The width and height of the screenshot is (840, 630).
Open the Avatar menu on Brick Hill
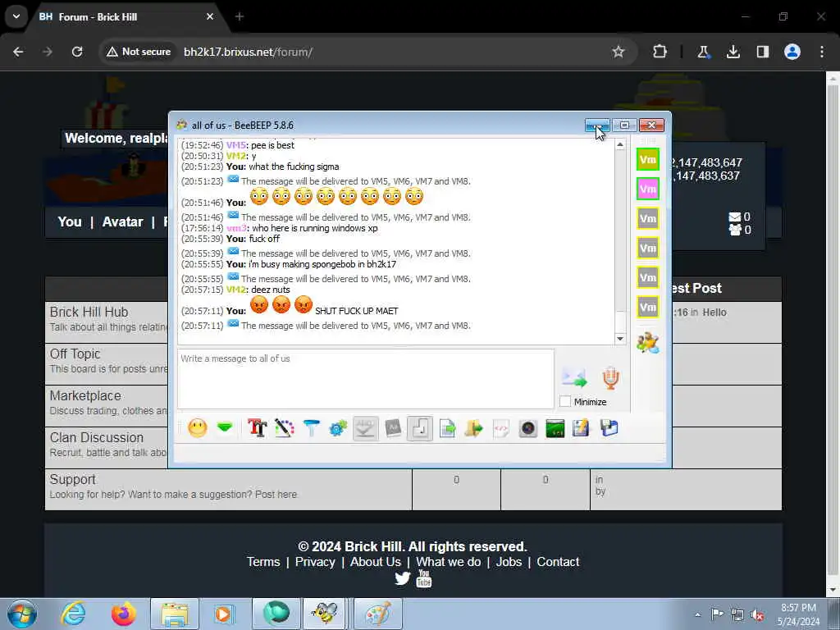tap(123, 221)
